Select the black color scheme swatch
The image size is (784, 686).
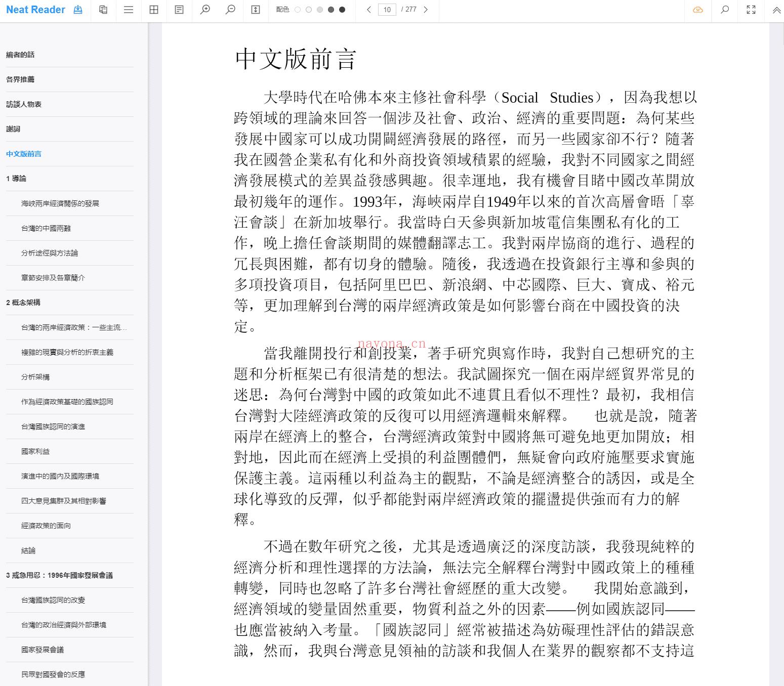click(342, 10)
